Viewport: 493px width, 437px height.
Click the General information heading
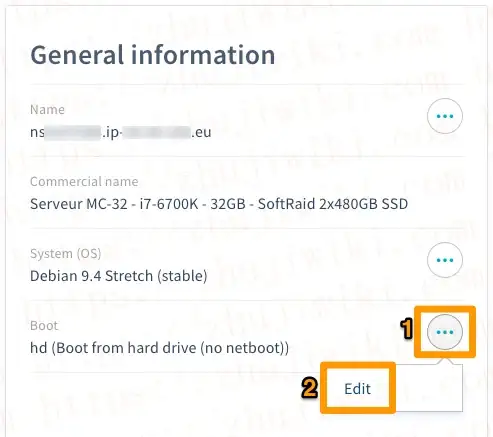pyautogui.click(x=153, y=55)
